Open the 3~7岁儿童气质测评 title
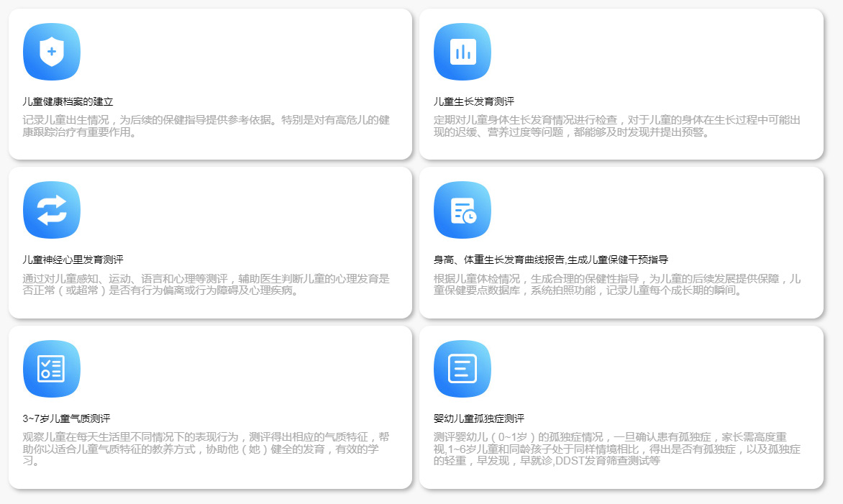 tap(66, 418)
